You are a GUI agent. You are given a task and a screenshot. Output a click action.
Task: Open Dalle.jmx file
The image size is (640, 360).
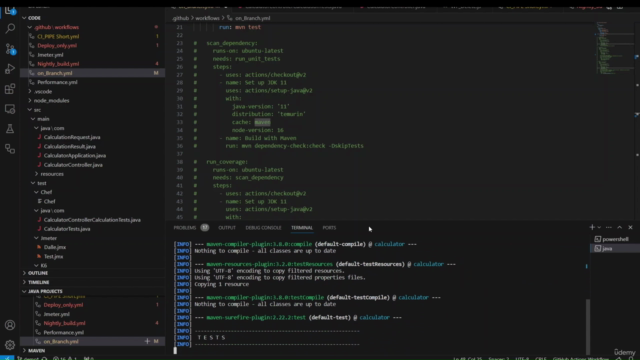55,247
